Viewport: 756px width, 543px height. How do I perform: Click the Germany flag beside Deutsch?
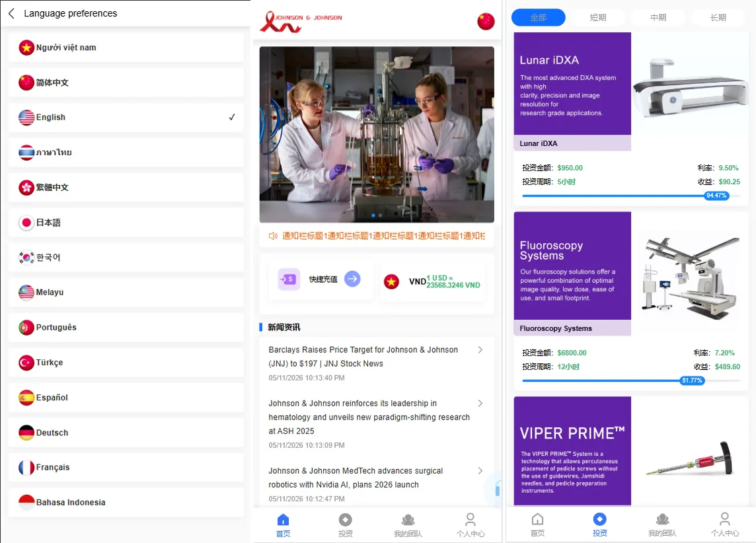[x=26, y=433]
